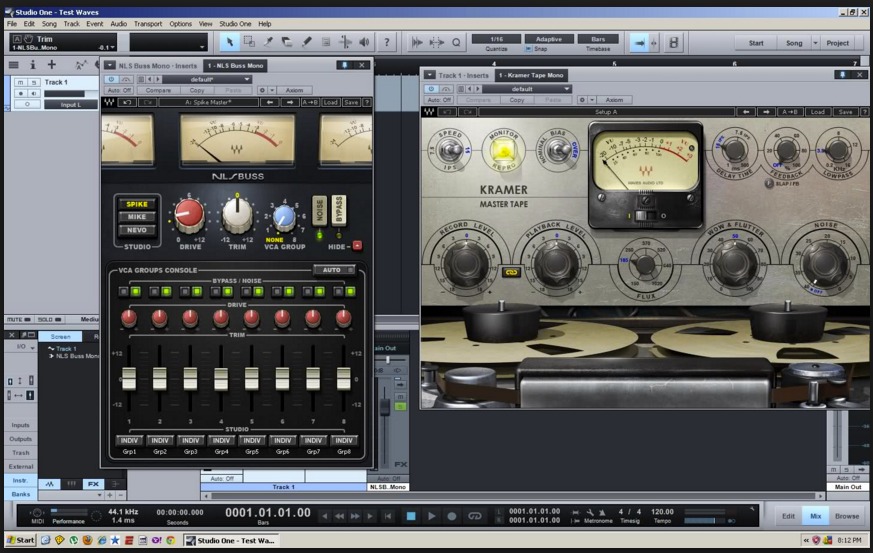Pin the Kramer Tape plugin window

point(842,75)
